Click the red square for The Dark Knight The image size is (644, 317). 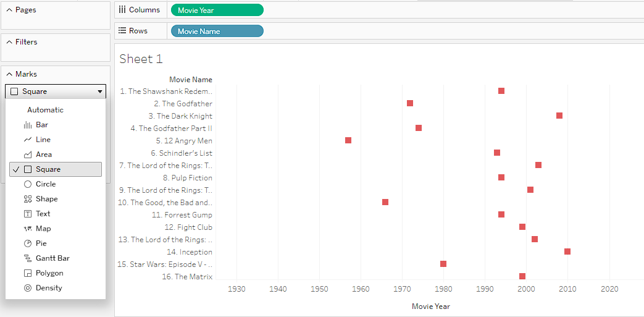[559, 116]
